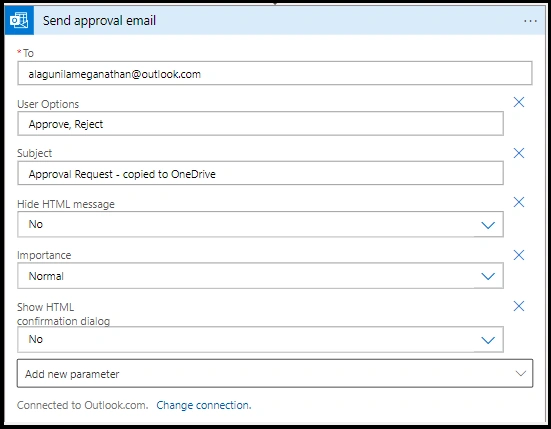Image resolution: width=551 pixels, height=429 pixels.
Task: Click the Outlook icon in the action header
Action: [x=19, y=21]
